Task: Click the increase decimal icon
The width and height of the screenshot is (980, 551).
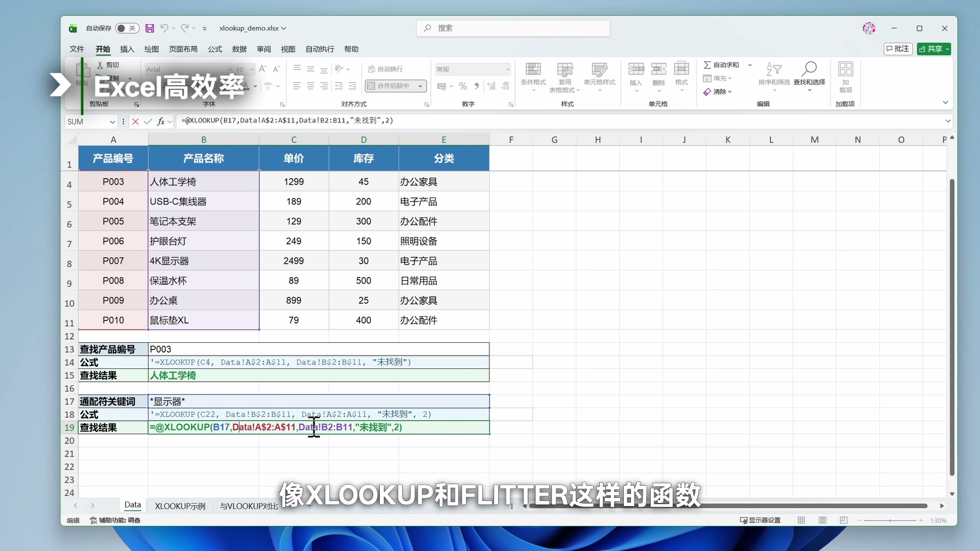Action: coord(492,86)
